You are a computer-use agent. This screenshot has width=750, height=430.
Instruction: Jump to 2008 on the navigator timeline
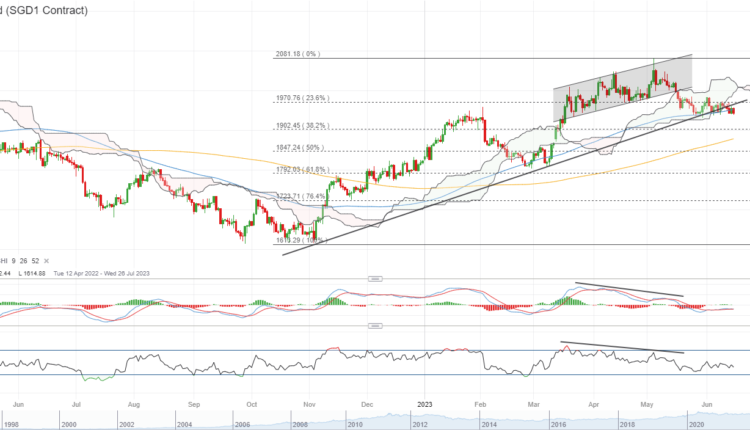(x=297, y=423)
